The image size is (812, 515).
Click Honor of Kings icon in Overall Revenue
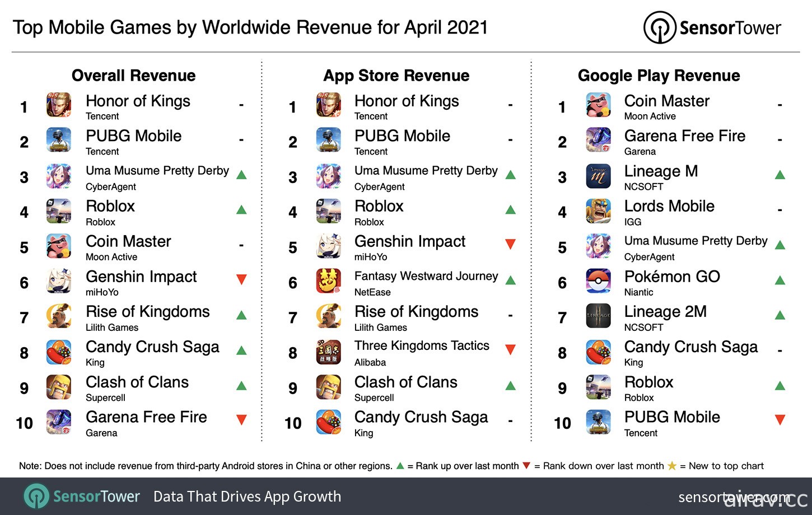(59, 105)
